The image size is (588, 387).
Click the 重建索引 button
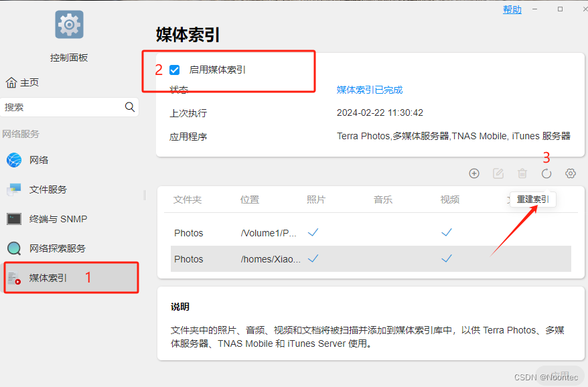pyautogui.click(x=532, y=200)
